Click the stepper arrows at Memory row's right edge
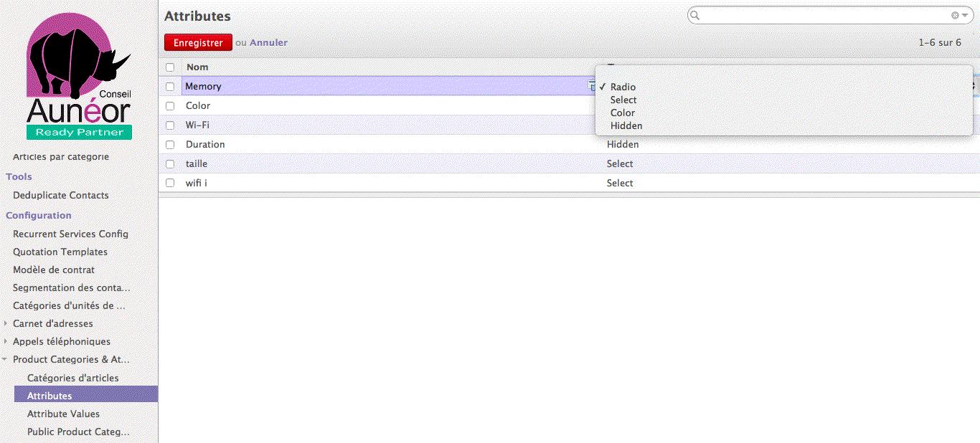The width and height of the screenshot is (980, 443). tap(974, 85)
